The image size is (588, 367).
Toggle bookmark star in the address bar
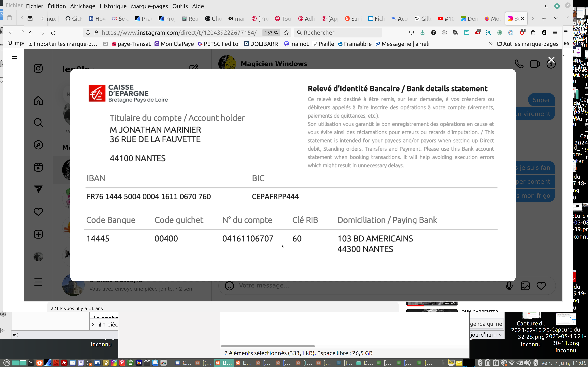286,33
